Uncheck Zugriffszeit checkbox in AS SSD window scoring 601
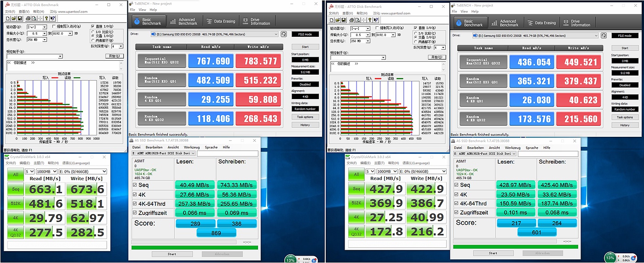This screenshot has width=644, height=263. pos(456,212)
